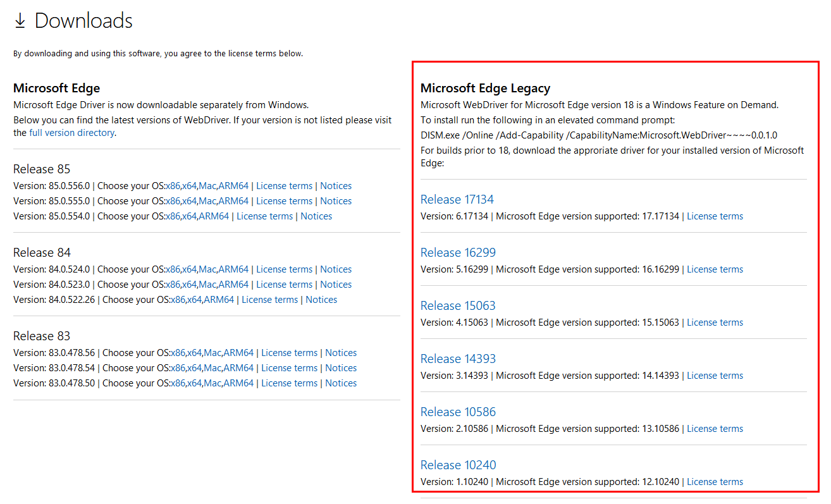831x504 pixels.
Task: Open License terms for version 1.10240
Action: click(x=715, y=482)
